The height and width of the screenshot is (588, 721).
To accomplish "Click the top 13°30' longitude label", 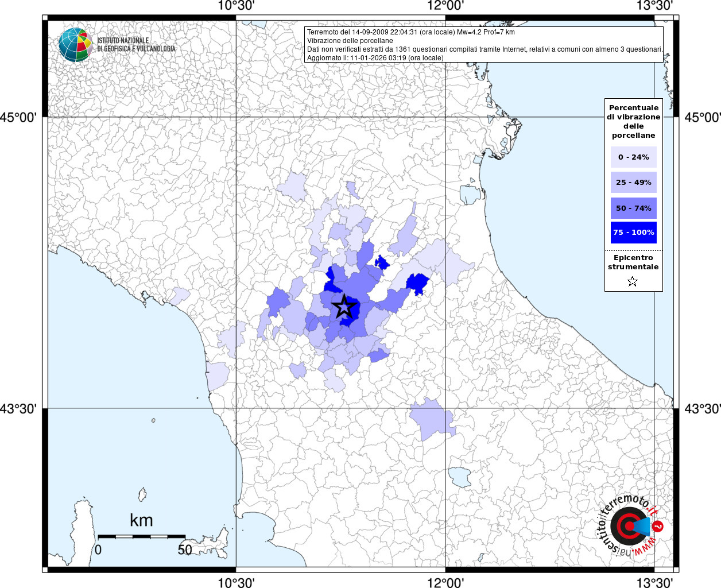I will 655,6.
